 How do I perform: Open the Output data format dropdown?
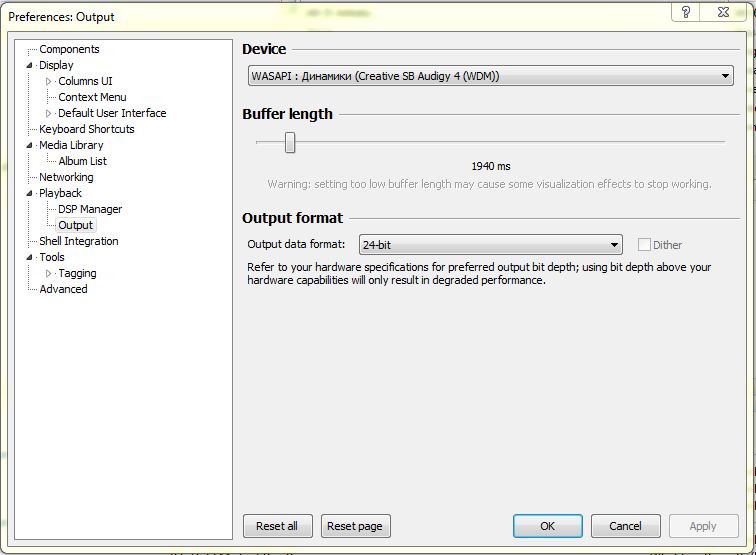click(x=490, y=244)
